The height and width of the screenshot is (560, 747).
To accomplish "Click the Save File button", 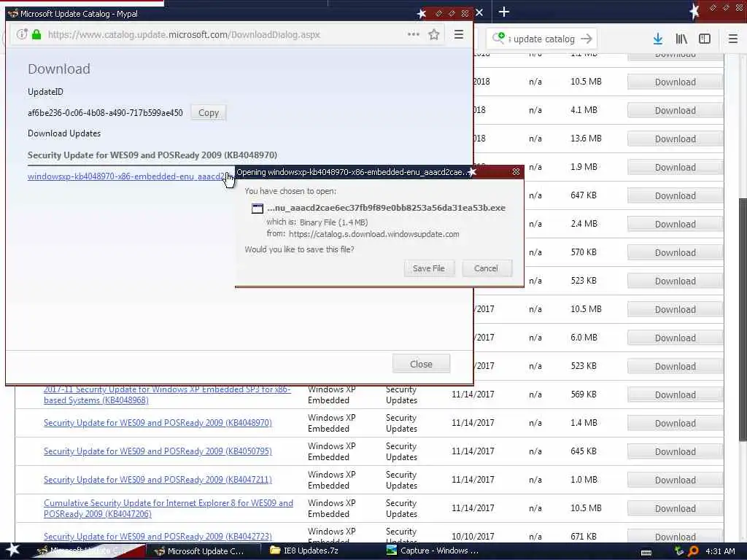I will pos(429,268).
